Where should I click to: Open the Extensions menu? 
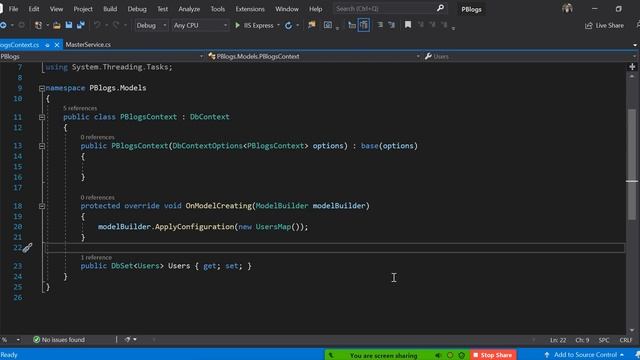click(250, 9)
